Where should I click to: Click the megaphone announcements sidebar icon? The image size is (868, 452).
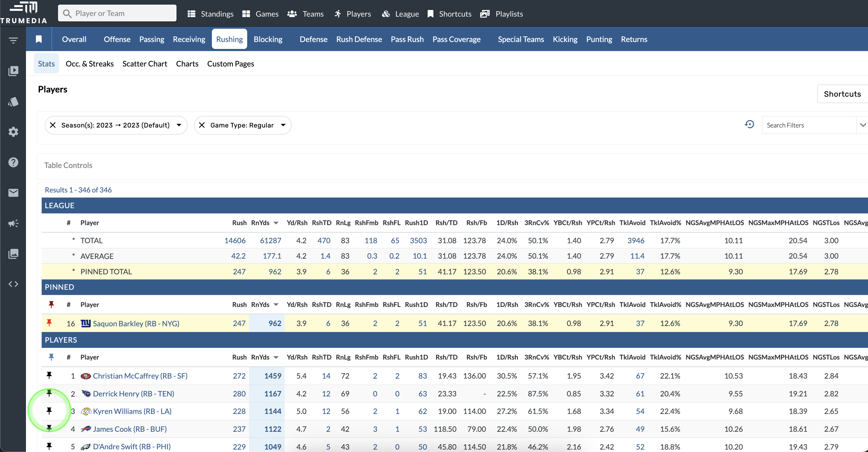(x=13, y=223)
